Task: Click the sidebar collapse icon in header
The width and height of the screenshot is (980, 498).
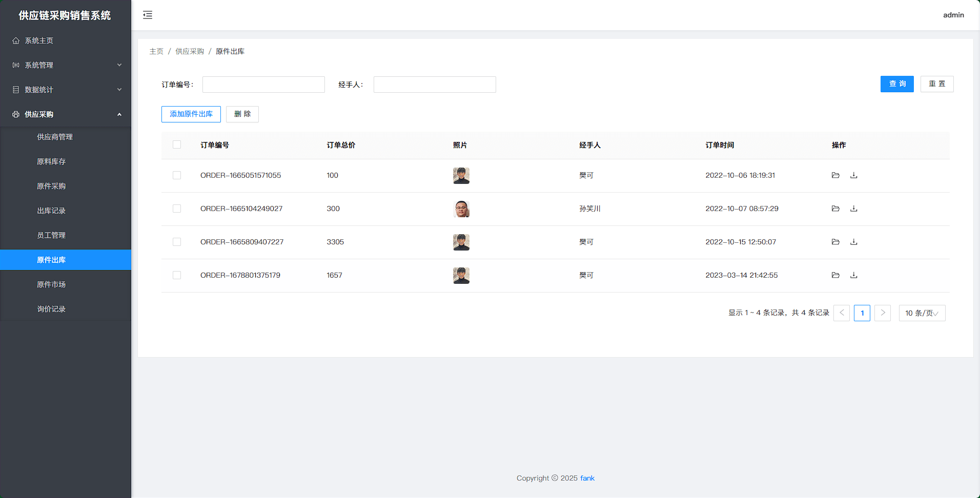Action: [x=148, y=15]
